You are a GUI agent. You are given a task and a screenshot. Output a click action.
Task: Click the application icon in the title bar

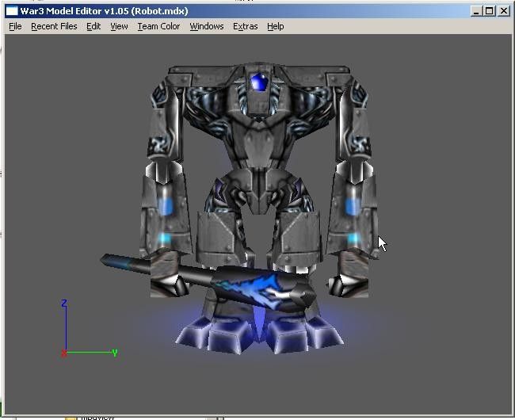coord(12,11)
